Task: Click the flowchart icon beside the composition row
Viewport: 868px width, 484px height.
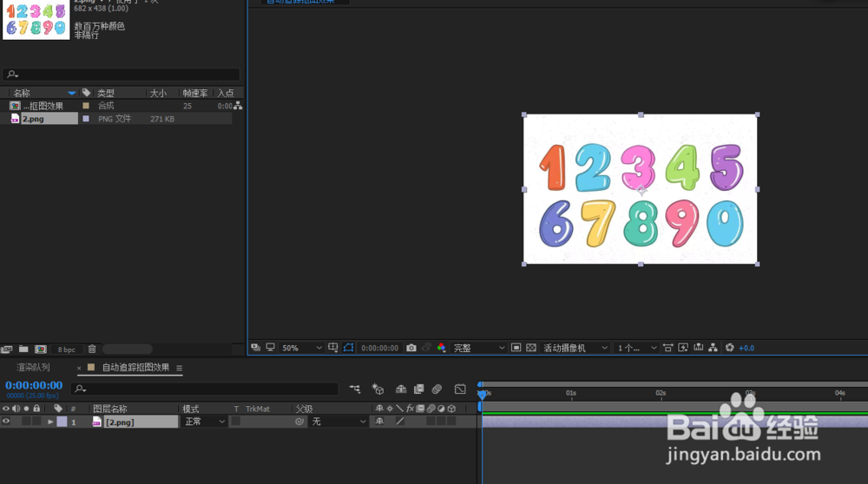Action: point(238,106)
